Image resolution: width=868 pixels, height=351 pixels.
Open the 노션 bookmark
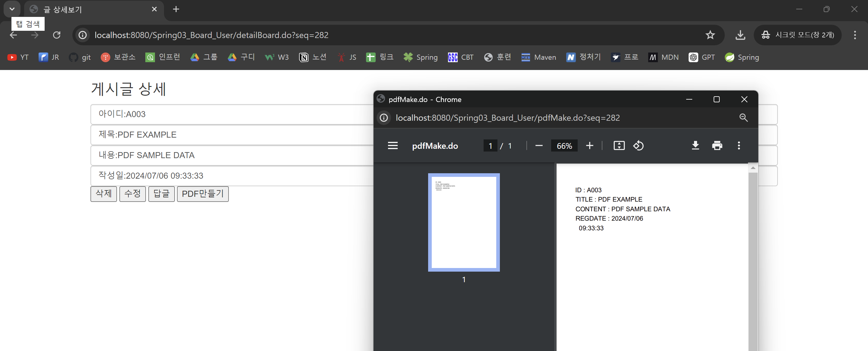[x=313, y=57]
